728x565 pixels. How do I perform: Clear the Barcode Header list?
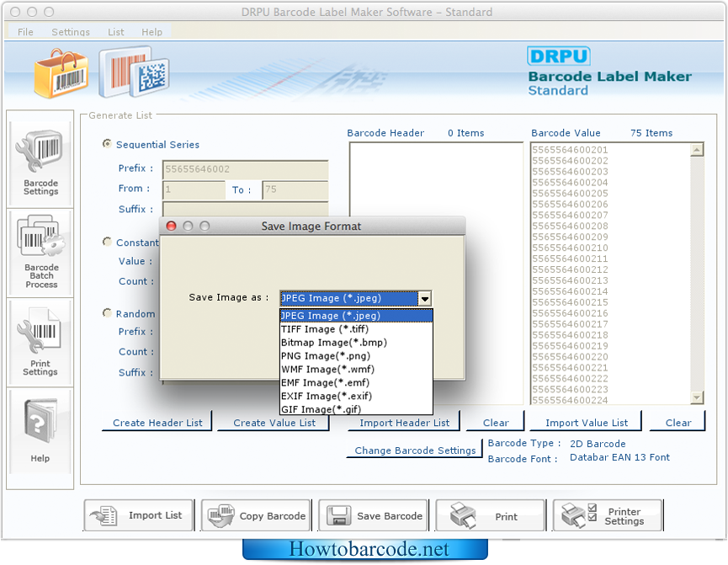496,423
